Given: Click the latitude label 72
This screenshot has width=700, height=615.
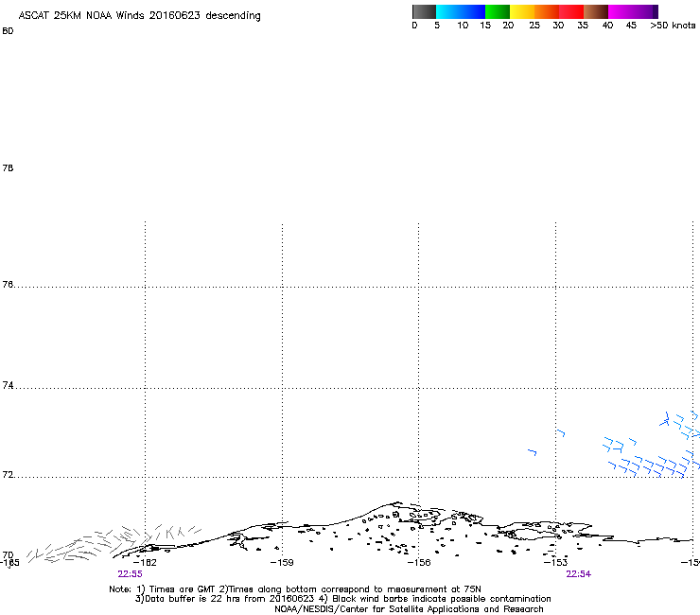Looking at the screenshot, I should coord(8,474).
